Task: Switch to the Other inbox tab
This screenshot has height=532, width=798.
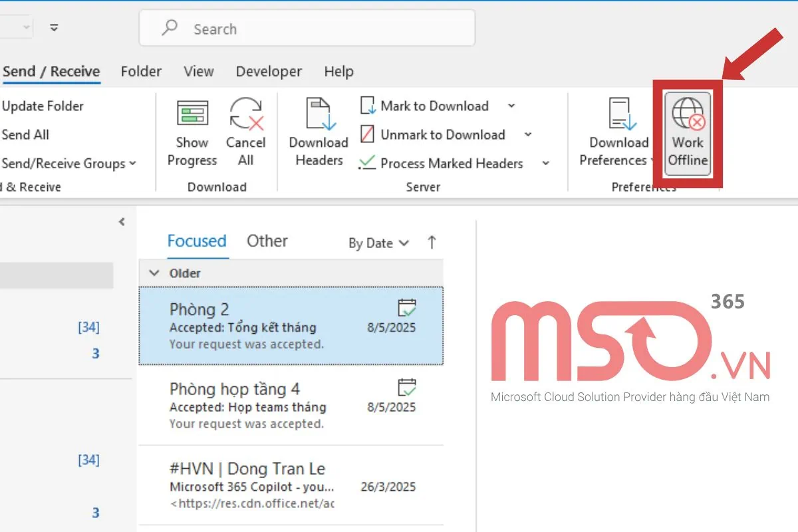Action: (x=267, y=241)
